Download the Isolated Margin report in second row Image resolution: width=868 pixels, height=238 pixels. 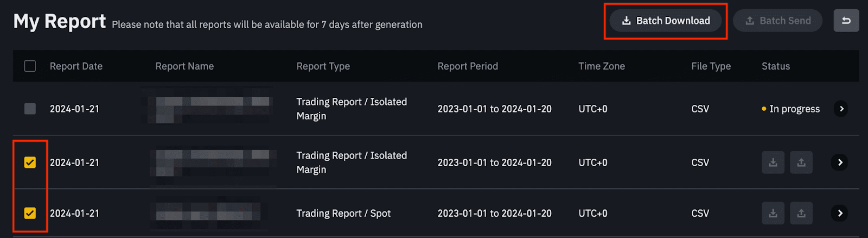[773, 162]
